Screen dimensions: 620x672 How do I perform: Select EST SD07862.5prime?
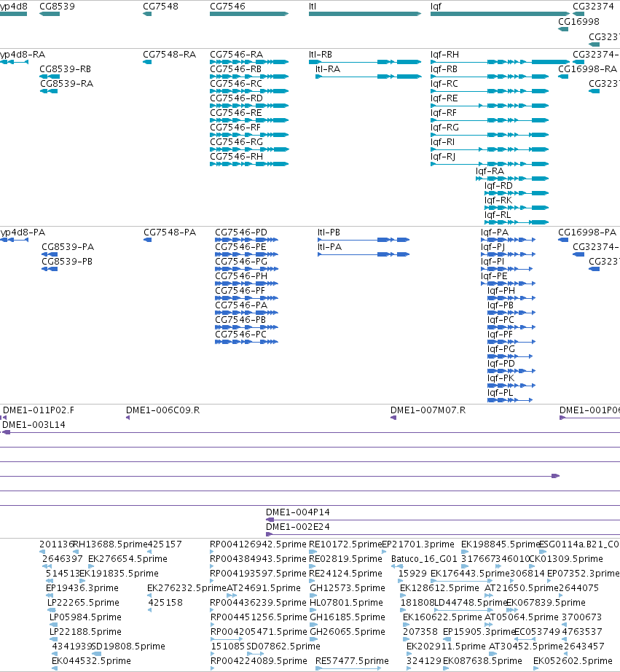283,646
